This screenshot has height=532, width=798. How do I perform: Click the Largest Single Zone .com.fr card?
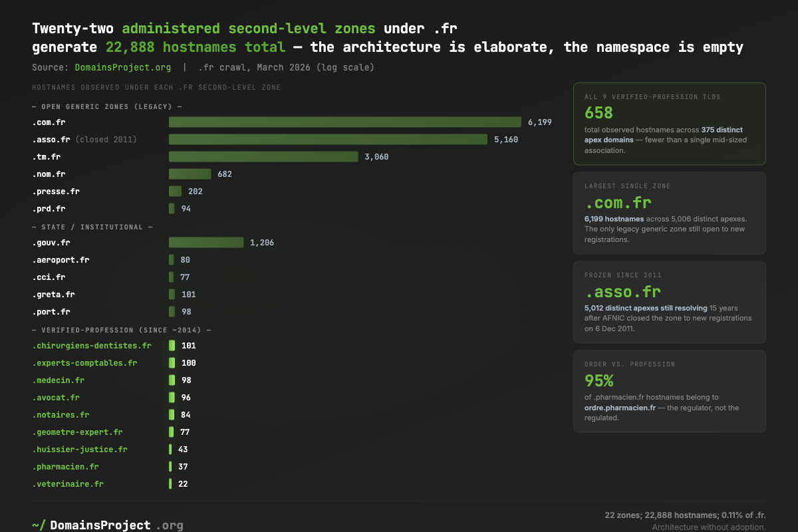[669, 213]
